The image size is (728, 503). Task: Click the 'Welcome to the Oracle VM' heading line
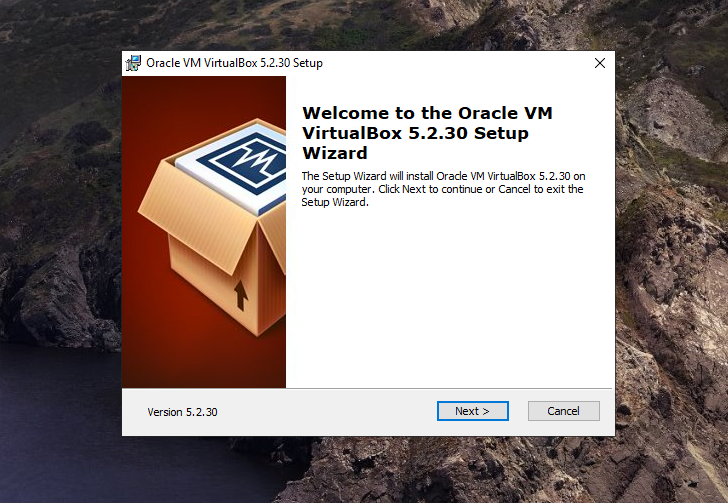pyautogui.click(x=427, y=114)
